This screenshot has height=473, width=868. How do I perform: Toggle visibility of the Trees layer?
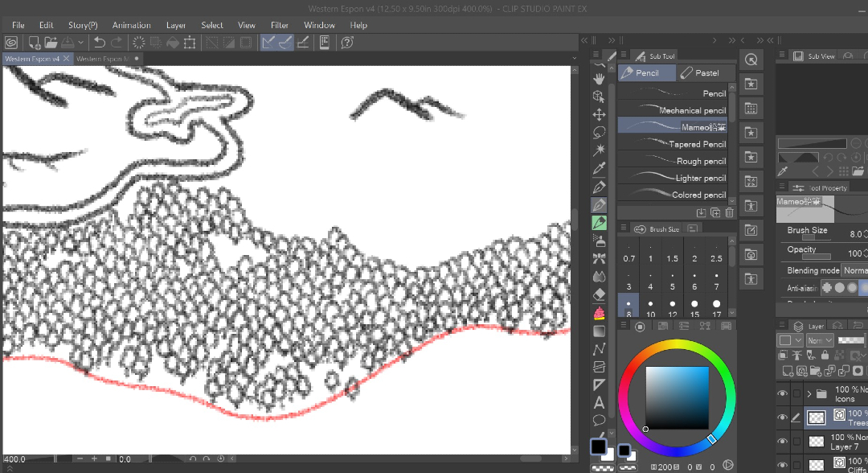(782, 417)
